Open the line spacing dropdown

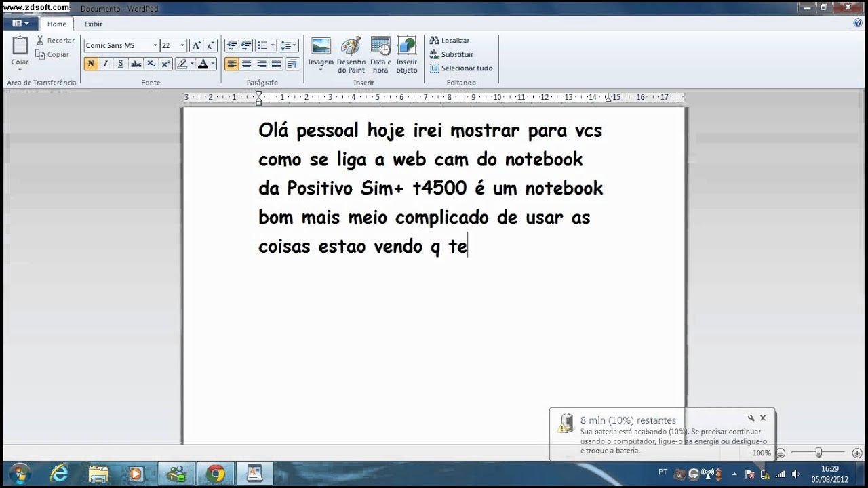tap(289, 45)
